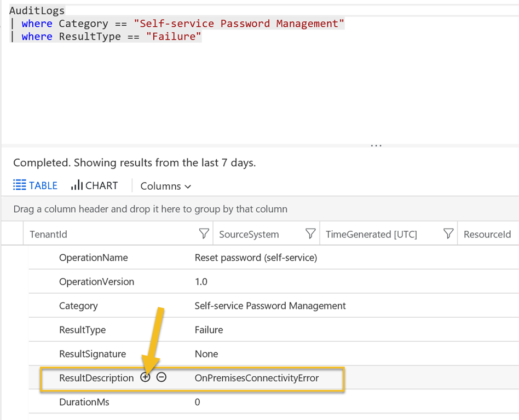Click the TABLE list icon

click(x=20, y=185)
